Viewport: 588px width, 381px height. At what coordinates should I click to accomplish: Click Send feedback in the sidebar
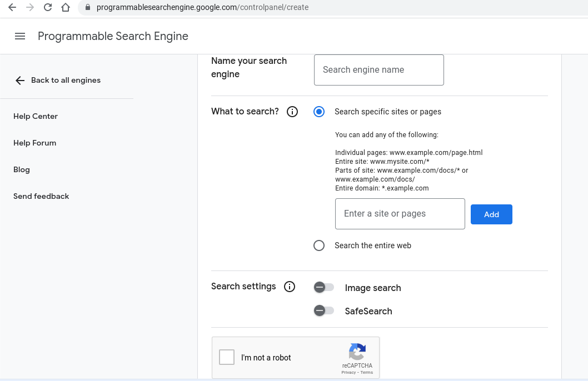pos(41,196)
